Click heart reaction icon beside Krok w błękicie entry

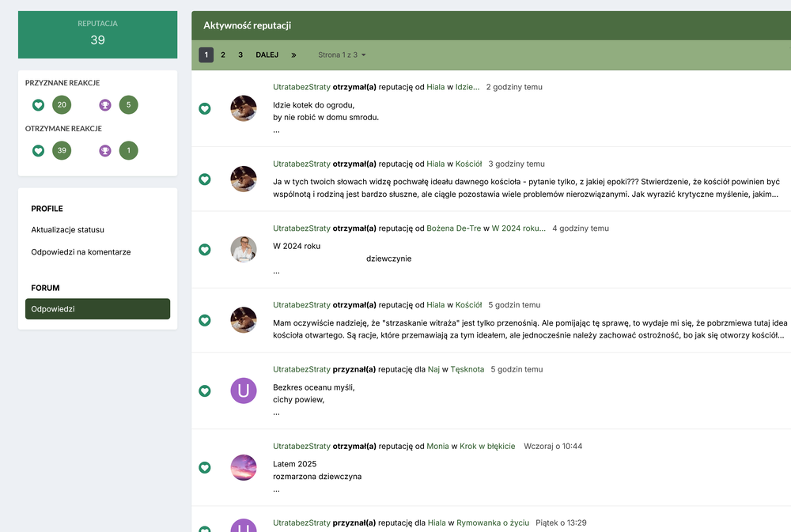pos(205,467)
